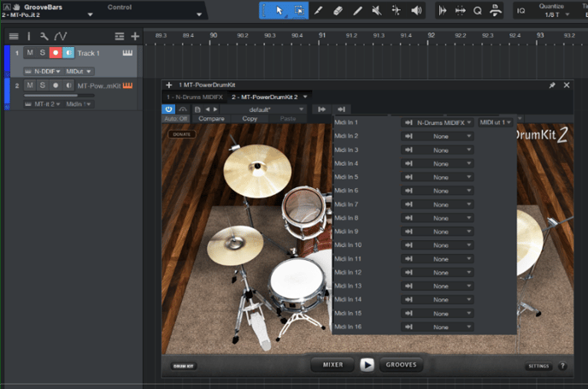588x389 pixels.
Task: Select the Split knife tool
Action: (x=319, y=10)
